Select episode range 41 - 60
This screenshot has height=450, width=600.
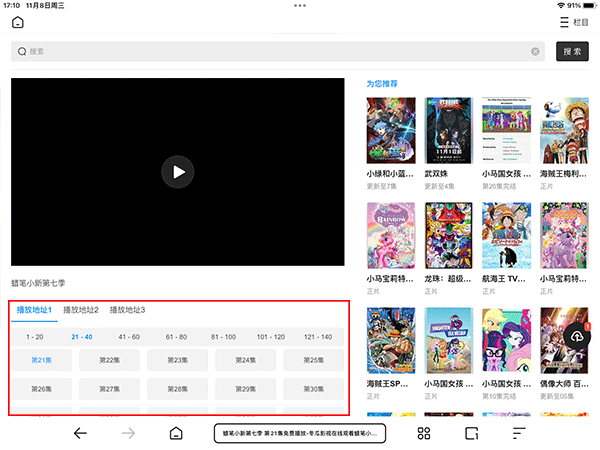click(129, 337)
